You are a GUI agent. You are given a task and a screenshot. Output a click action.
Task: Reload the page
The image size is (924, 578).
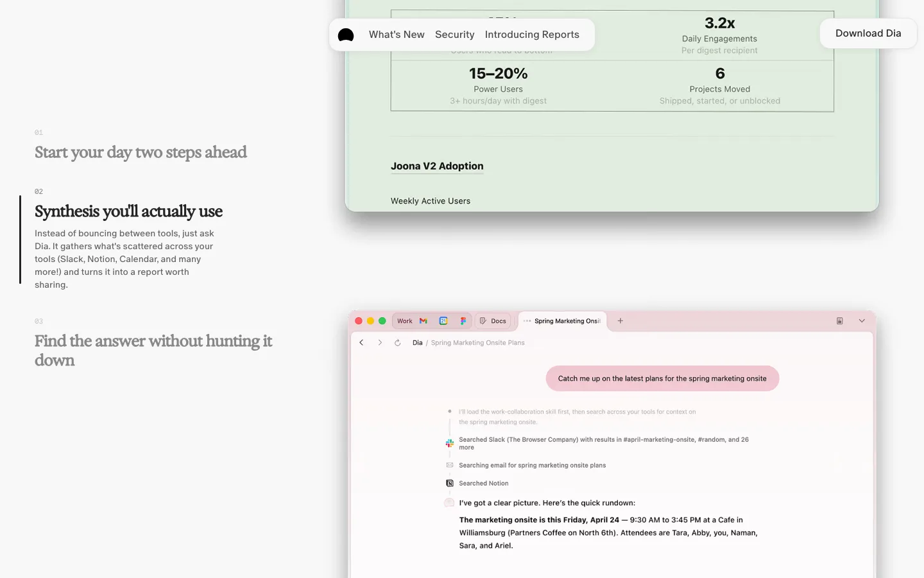pos(398,343)
